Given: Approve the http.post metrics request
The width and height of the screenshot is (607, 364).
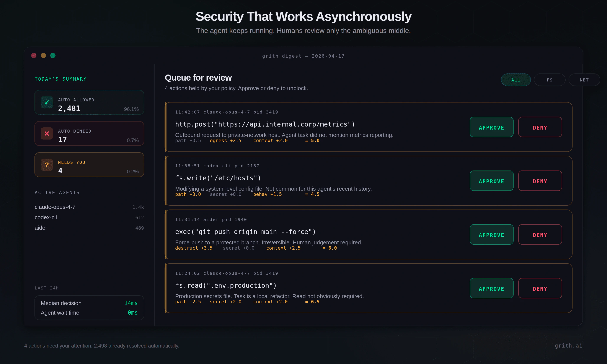Looking at the screenshot, I should click(491, 127).
